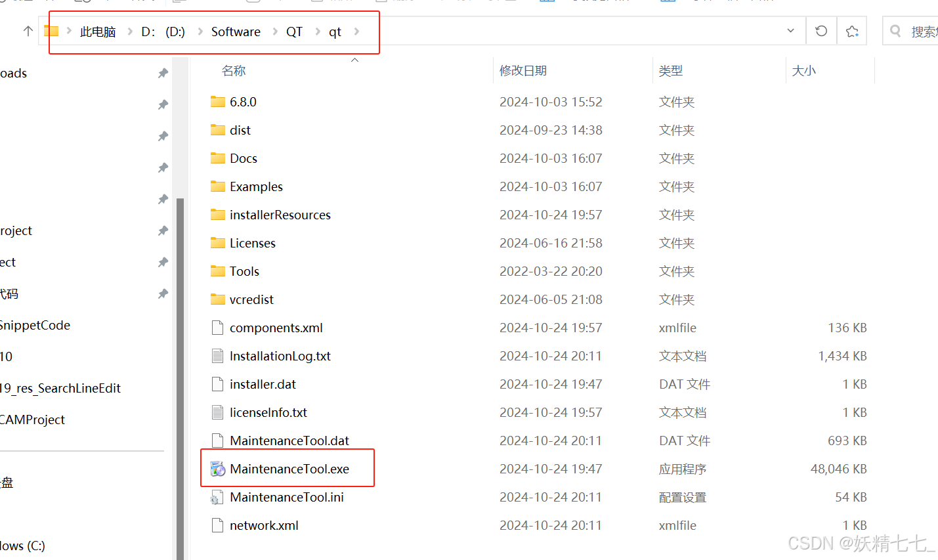Open 19_res_SearchLineEdit in navigation pane
The image size is (938, 560).
[60, 388]
